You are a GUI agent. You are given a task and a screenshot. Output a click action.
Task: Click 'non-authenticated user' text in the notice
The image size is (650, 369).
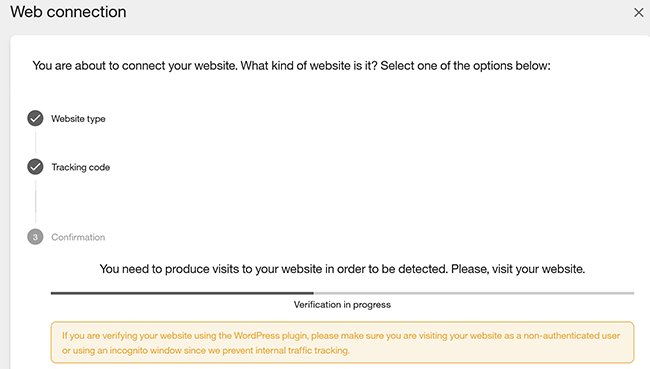click(x=572, y=335)
